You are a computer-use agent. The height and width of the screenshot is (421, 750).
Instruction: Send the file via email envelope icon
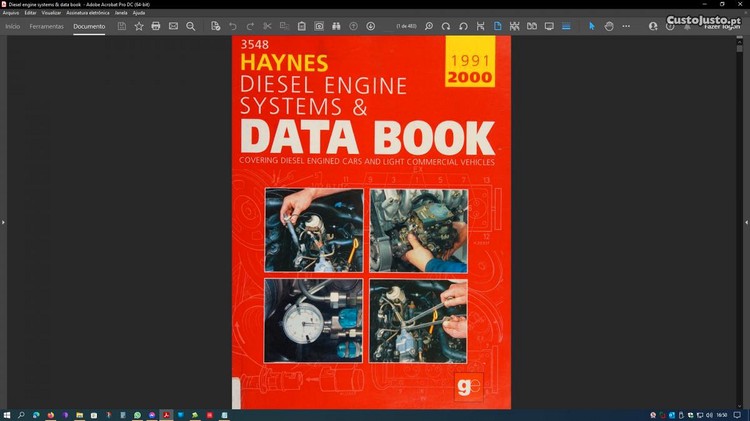coord(173,26)
